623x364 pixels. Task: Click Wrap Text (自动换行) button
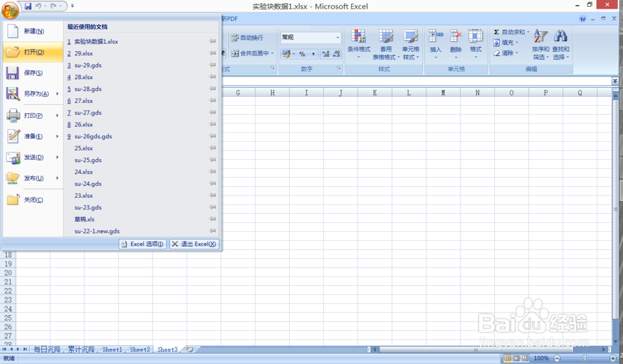[x=247, y=38]
